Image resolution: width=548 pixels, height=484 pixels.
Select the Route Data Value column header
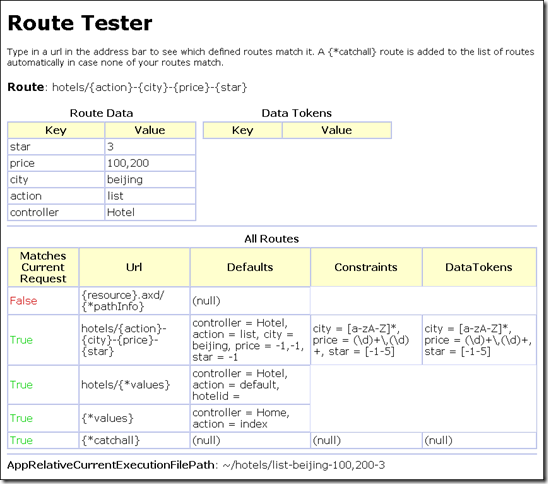(150, 130)
